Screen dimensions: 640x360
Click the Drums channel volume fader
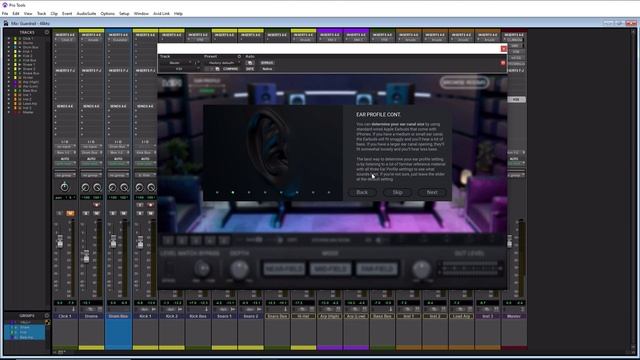[x=87, y=256]
